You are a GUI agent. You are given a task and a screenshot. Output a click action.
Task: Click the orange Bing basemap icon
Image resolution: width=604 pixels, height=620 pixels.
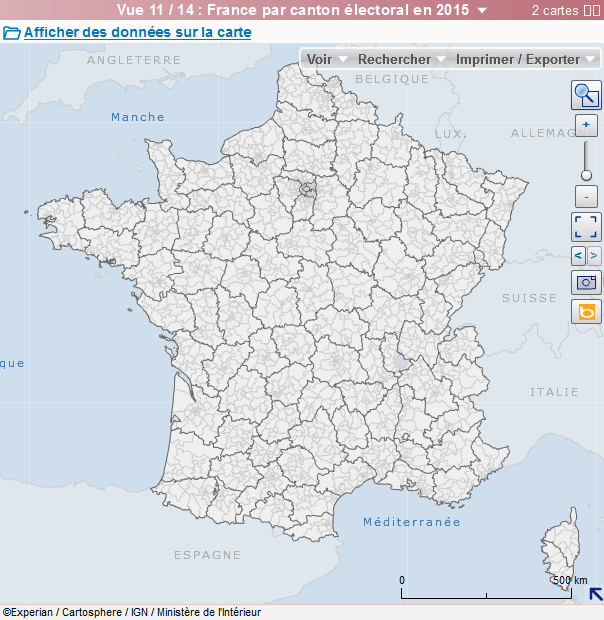point(586,312)
